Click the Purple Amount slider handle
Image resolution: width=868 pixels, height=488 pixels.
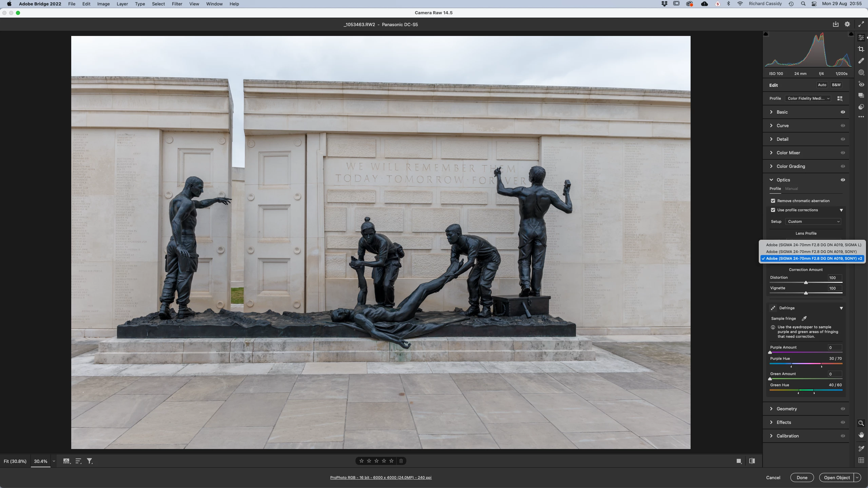pyautogui.click(x=770, y=352)
